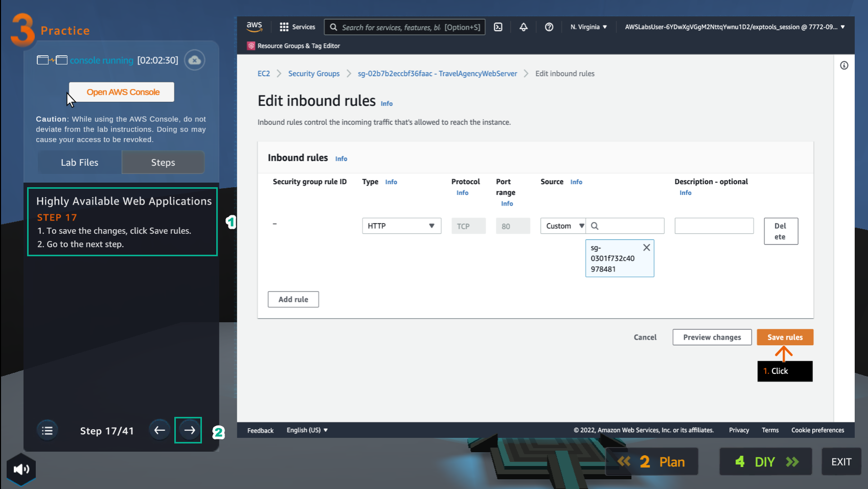868x489 pixels.
Task: Mute audio with the speaker icon
Action: tap(21, 469)
